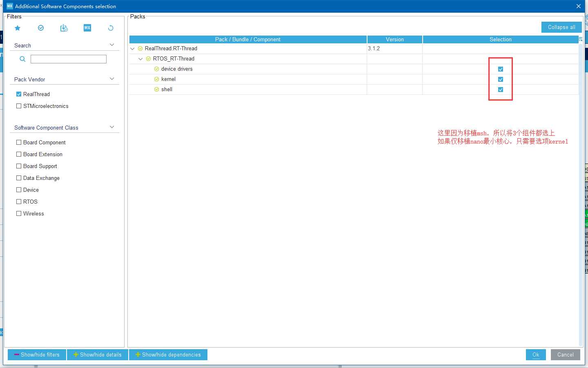The image size is (588, 368).
Task: Click the circular reset filters icon
Action: tap(111, 28)
